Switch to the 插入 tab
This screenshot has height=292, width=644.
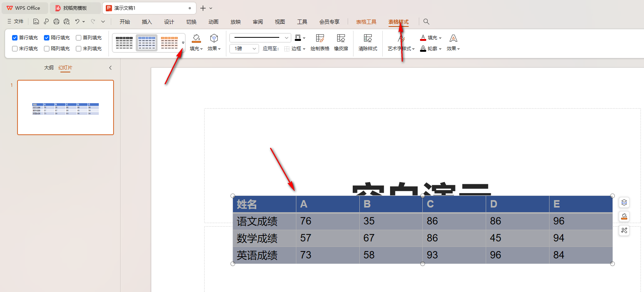147,22
